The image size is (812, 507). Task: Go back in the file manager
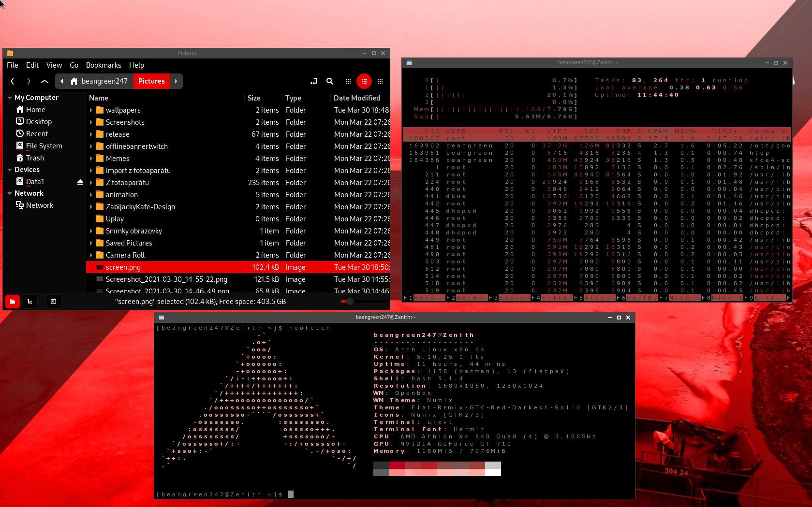(x=13, y=81)
